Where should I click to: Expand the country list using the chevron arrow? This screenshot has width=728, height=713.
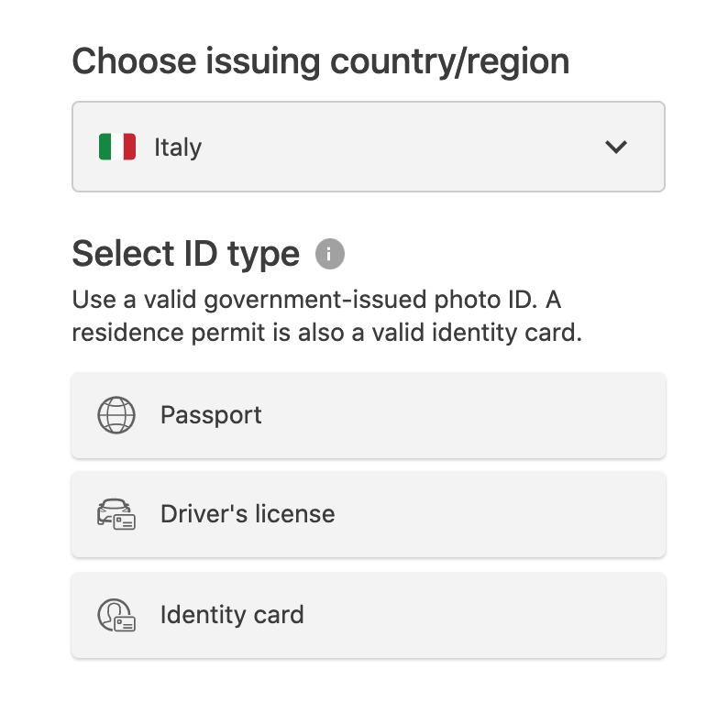click(616, 147)
